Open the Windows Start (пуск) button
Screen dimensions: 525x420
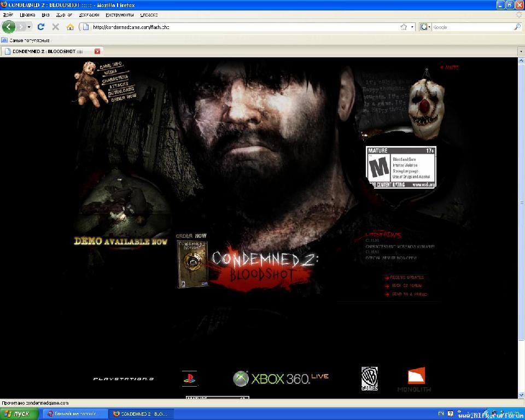pos(20,413)
